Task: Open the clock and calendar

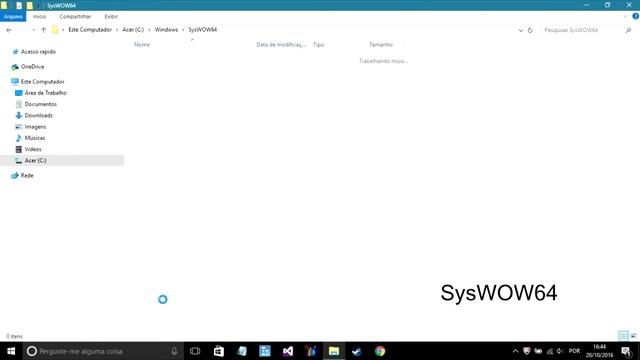Action: [x=599, y=351]
